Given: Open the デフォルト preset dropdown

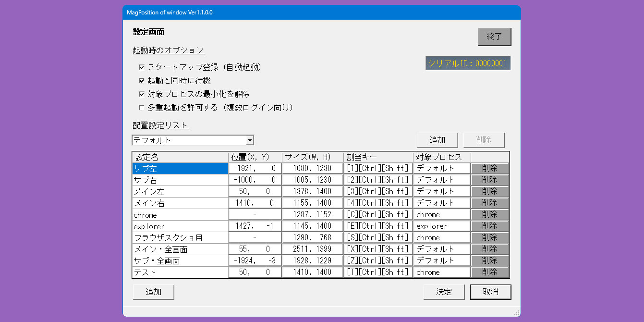Looking at the screenshot, I should pos(250,140).
